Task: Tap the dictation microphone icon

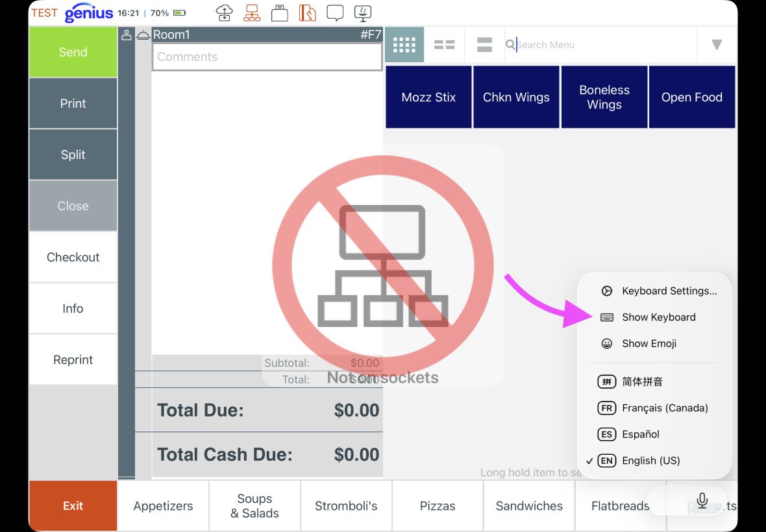Action: [702, 501]
